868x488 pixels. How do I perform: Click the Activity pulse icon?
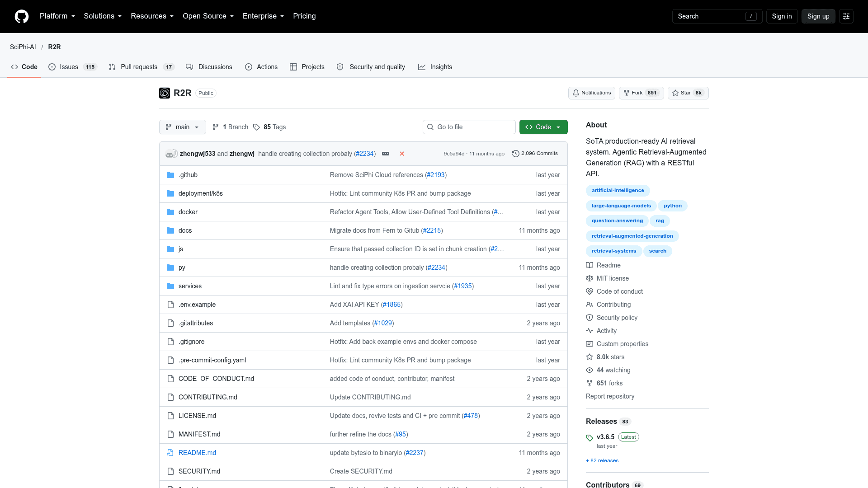tap(590, 331)
